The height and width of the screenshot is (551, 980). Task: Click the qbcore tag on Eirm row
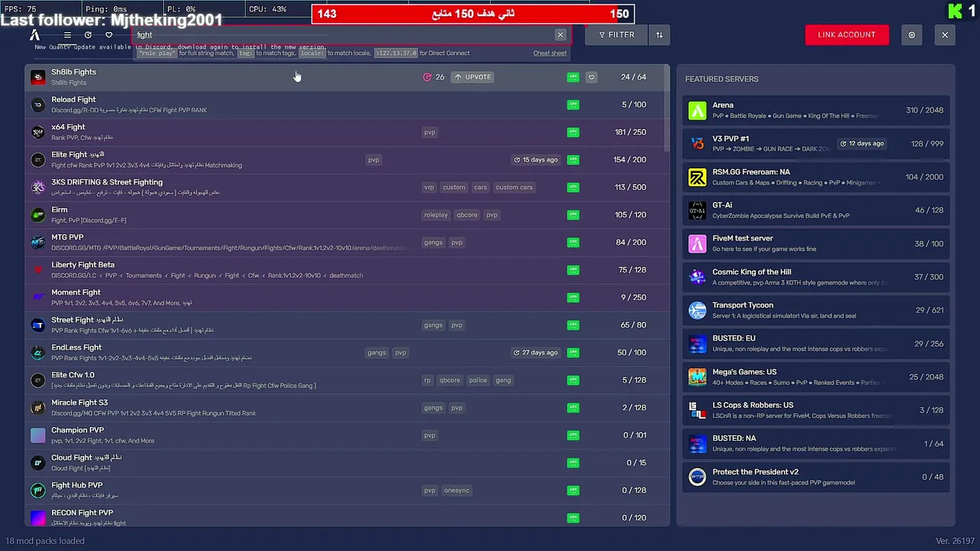(x=467, y=215)
